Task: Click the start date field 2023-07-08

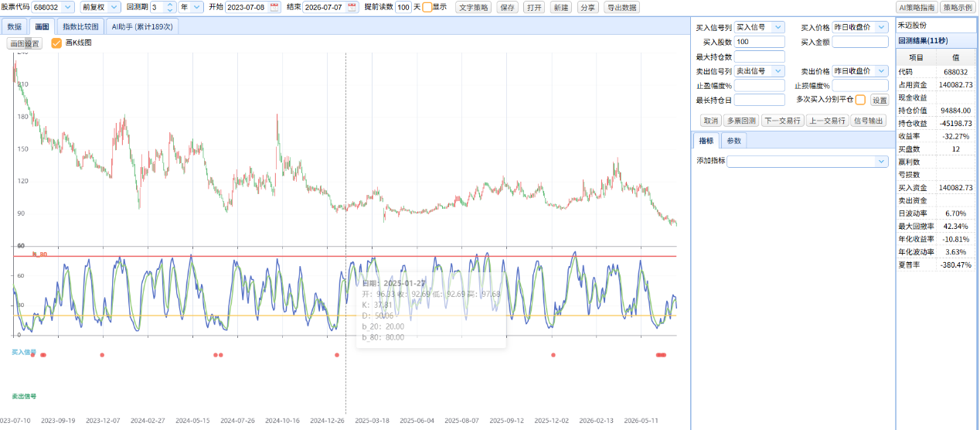Action: coord(247,7)
